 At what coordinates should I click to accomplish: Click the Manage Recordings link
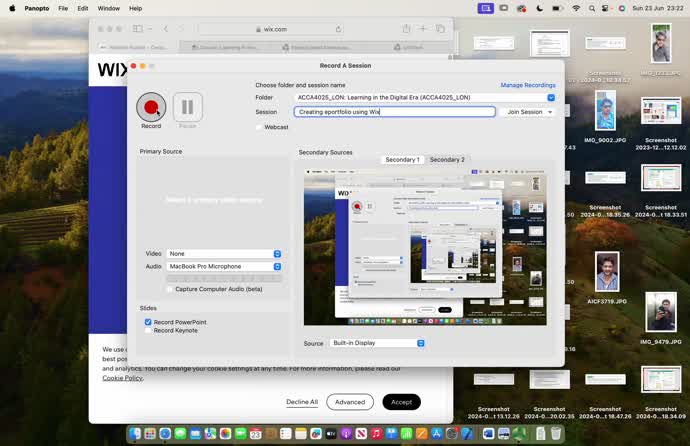[527, 85]
